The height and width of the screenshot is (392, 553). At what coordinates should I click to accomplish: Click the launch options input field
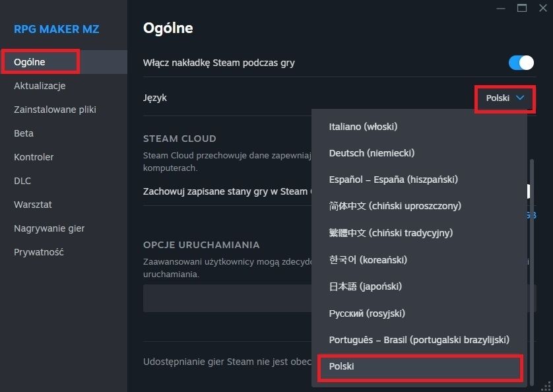(224, 298)
